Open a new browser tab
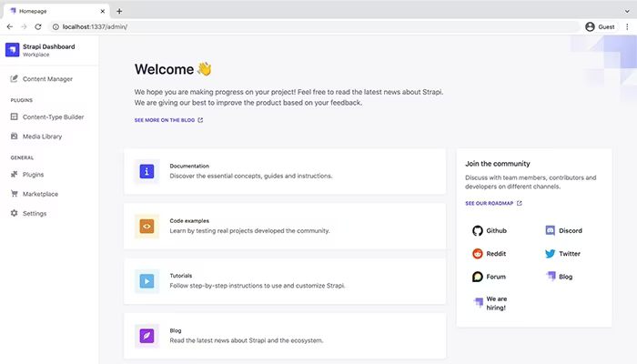 click(119, 11)
